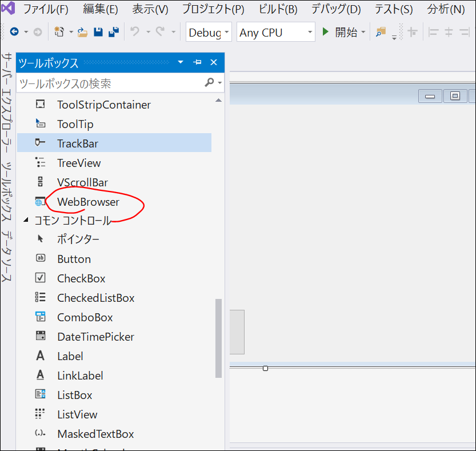Open the ビルド(B) menu
Viewport: 476px width, 451px height.
pyautogui.click(x=278, y=9)
